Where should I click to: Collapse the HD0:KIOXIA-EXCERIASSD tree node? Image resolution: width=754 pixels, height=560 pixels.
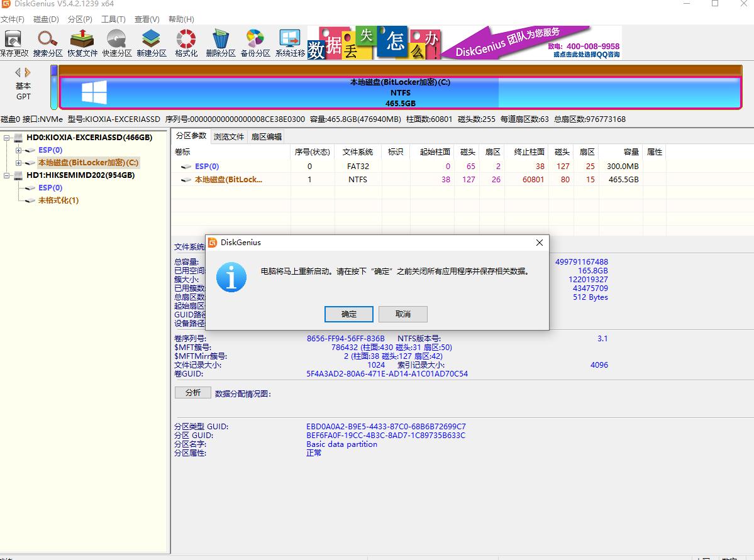click(5, 137)
